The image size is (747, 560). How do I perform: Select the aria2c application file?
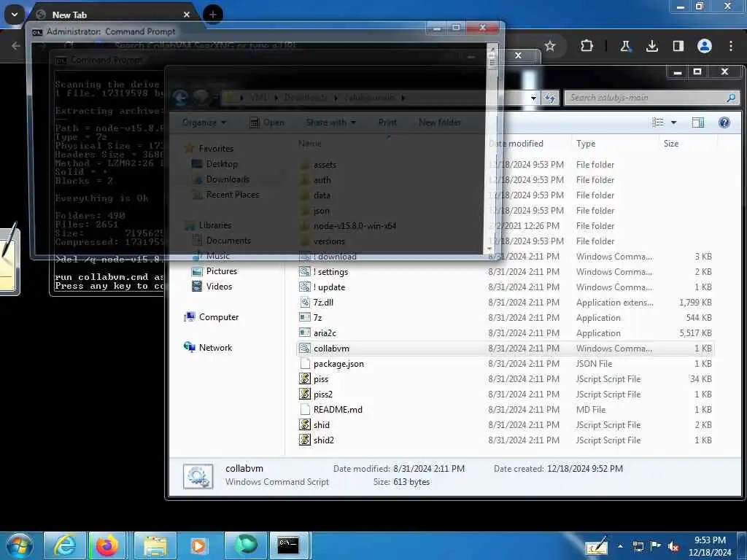pos(325,332)
